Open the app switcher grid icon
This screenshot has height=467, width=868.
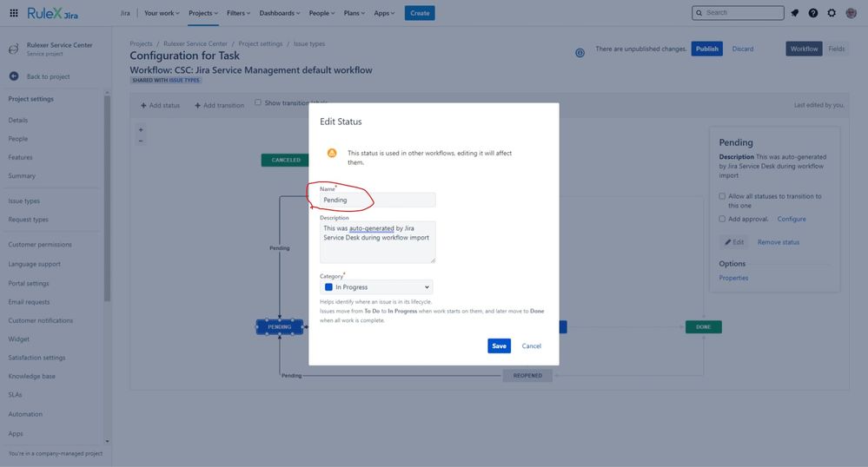pyautogui.click(x=14, y=13)
